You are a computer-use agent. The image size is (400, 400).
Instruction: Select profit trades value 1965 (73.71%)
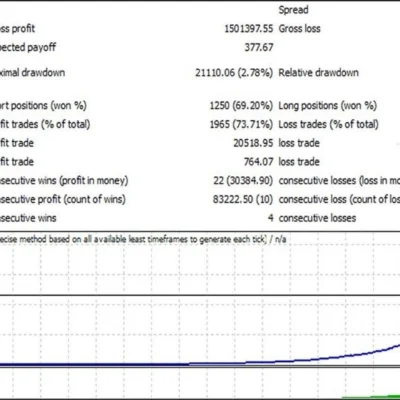pyautogui.click(x=241, y=124)
